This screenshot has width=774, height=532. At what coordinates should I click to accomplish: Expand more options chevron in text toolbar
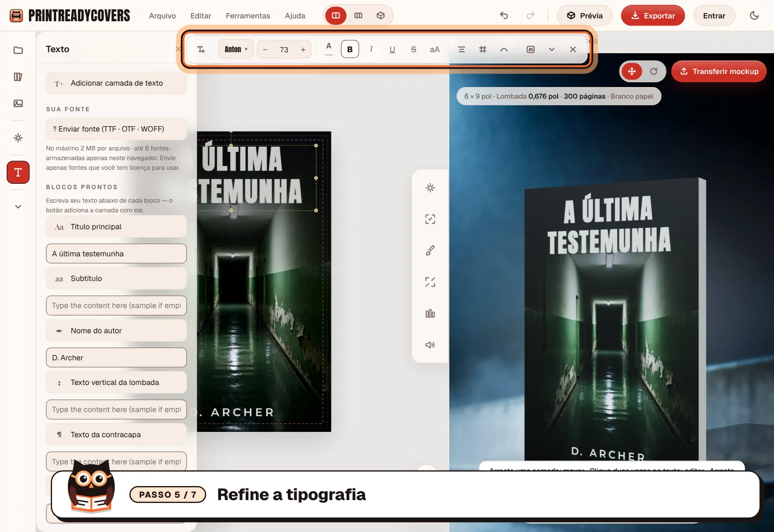(x=551, y=49)
